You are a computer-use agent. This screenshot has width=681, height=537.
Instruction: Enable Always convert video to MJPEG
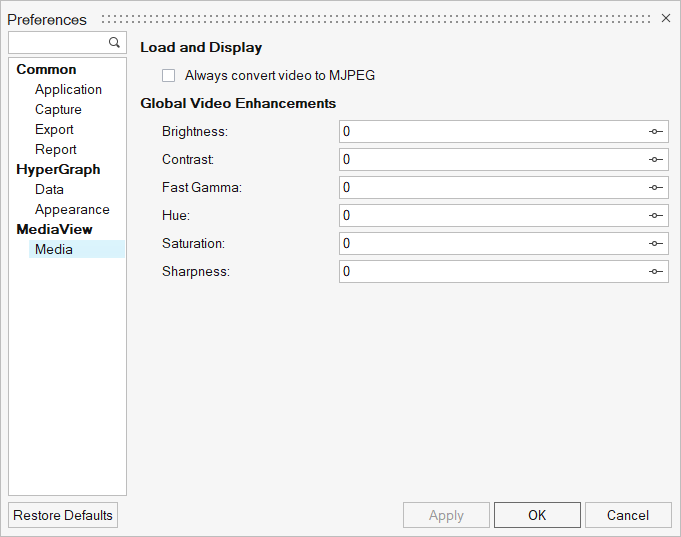point(169,76)
